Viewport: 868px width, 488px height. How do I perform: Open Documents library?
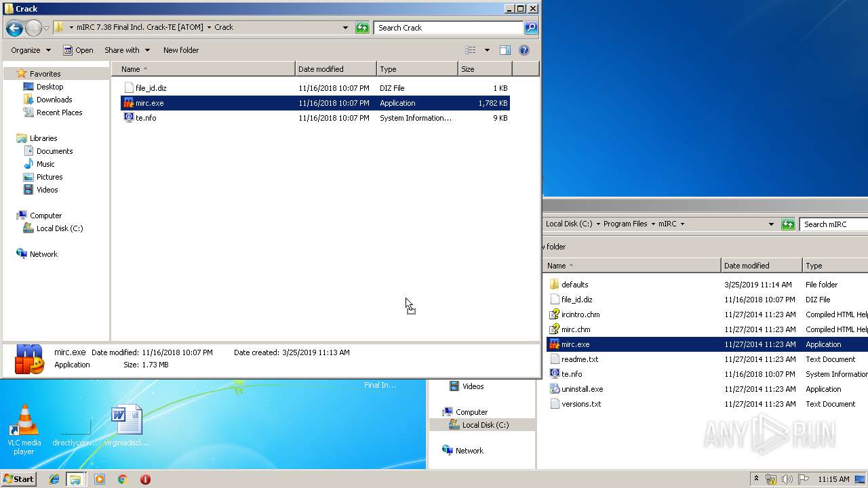tap(54, 151)
